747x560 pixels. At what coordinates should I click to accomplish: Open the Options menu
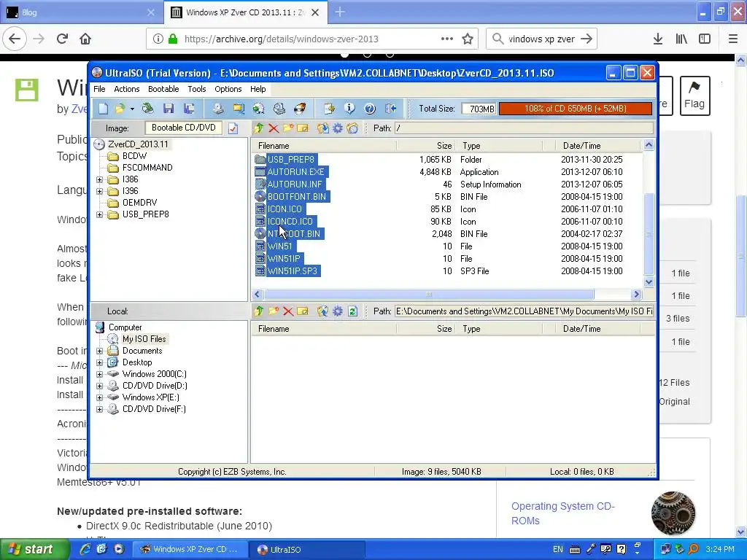228,89
